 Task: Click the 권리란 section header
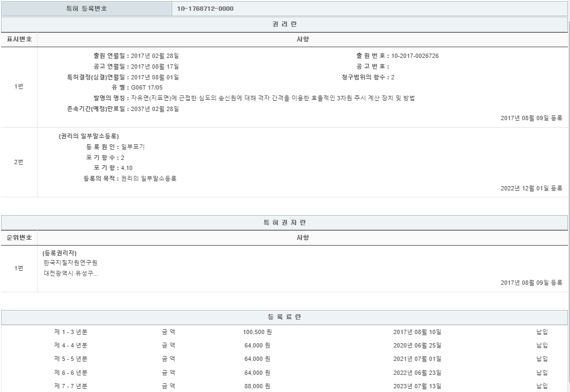(x=284, y=25)
